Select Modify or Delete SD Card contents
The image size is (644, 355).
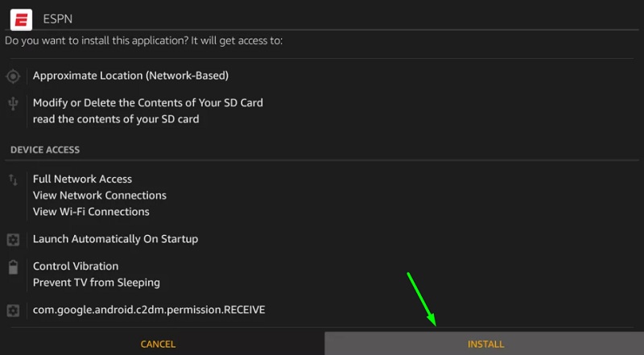[148, 103]
